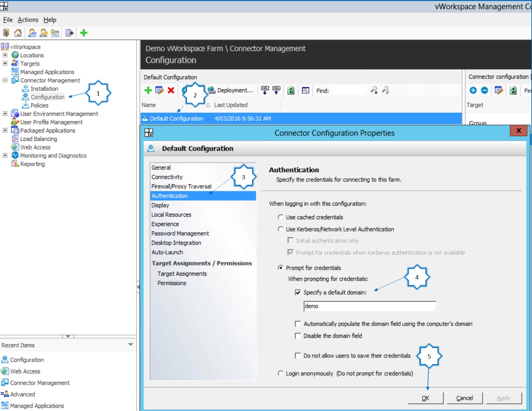Select the Login anonymously option
Screen dimensions: 532x411
(281, 373)
